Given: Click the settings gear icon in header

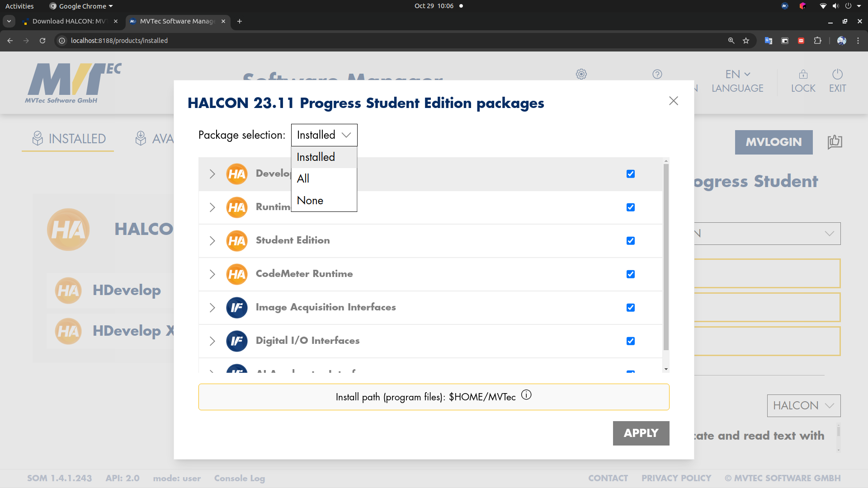Looking at the screenshot, I should click(x=581, y=74).
